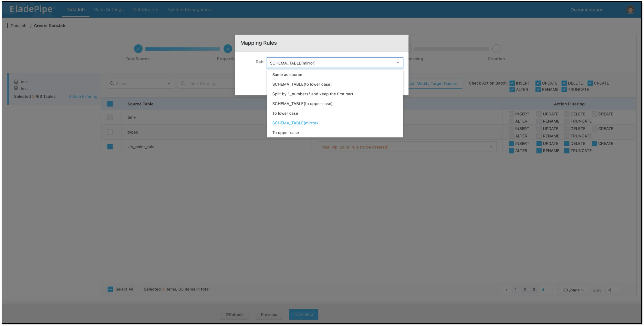Open the Sync Settings tab
Viewport: 644px width, 326px height.
pyautogui.click(x=109, y=10)
